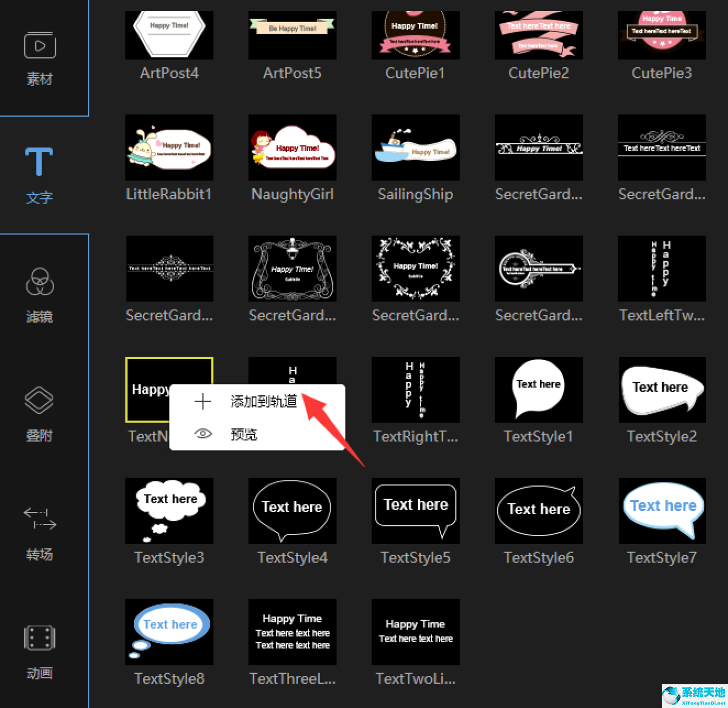Image resolution: width=728 pixels, height=708 pixels.
Task: Open the 动画 animation panel icon
Action: 40,638
